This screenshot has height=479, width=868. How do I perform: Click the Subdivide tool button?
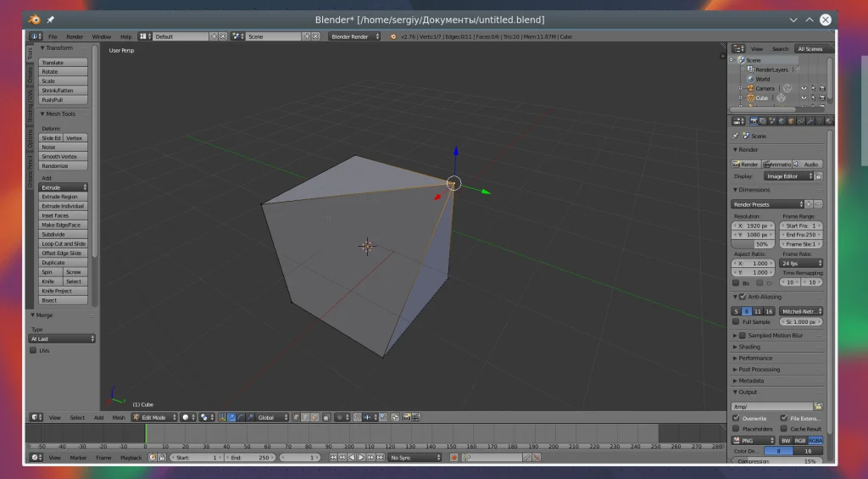tap(64, 234)
